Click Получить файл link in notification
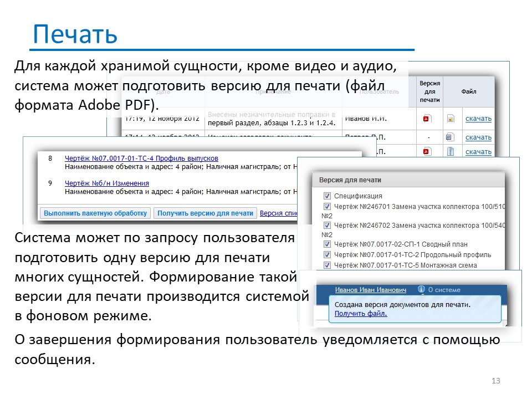 361,314
